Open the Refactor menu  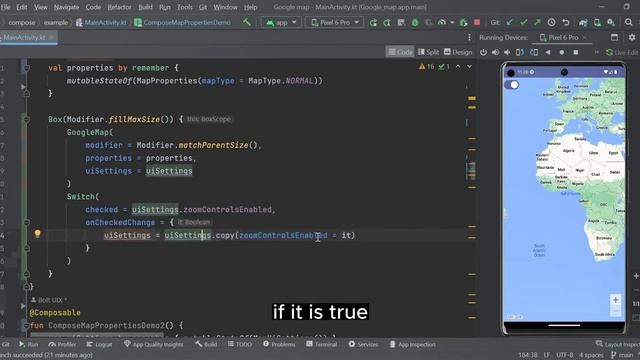click(x=119, y=7)
